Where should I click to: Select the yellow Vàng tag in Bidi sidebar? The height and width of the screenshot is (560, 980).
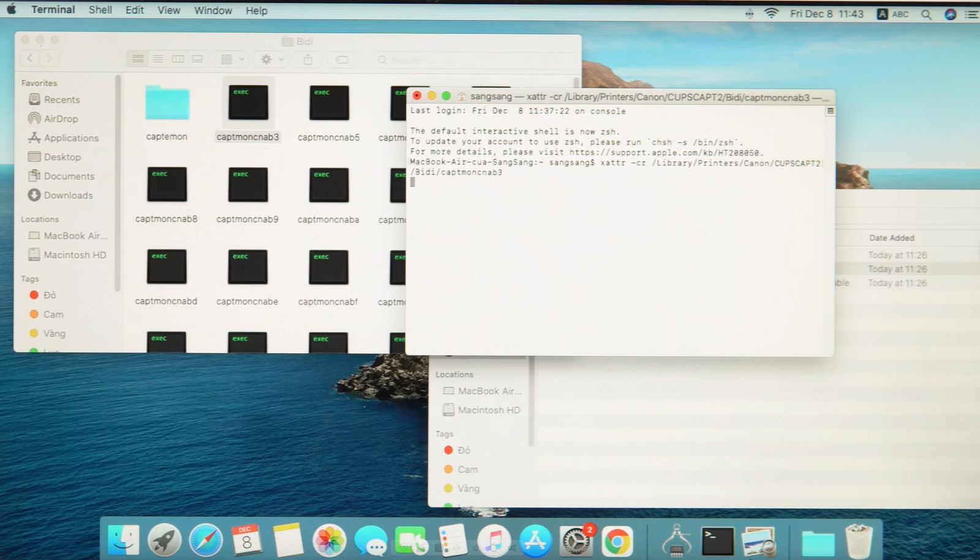click(47, 333)
